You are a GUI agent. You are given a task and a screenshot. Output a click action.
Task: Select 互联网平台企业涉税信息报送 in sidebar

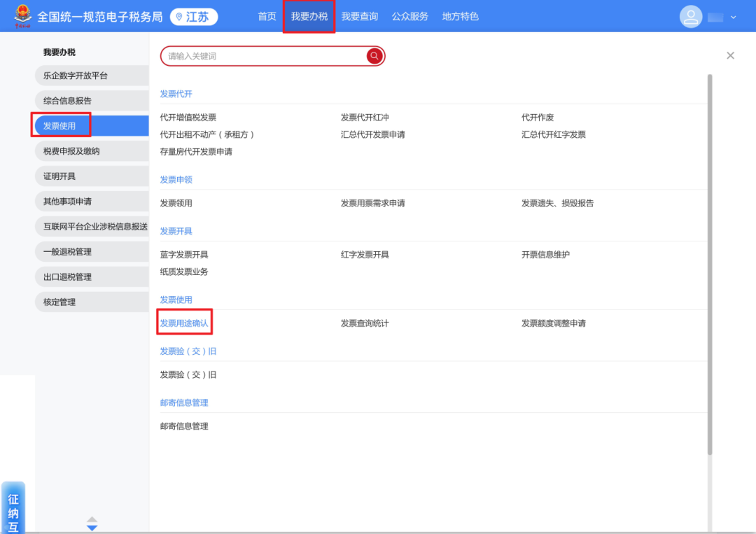tap(92, 227)
